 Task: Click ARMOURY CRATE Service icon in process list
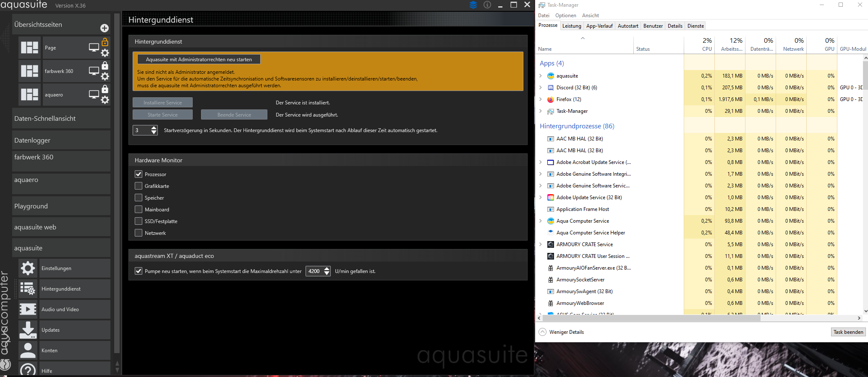coord(551,244)
